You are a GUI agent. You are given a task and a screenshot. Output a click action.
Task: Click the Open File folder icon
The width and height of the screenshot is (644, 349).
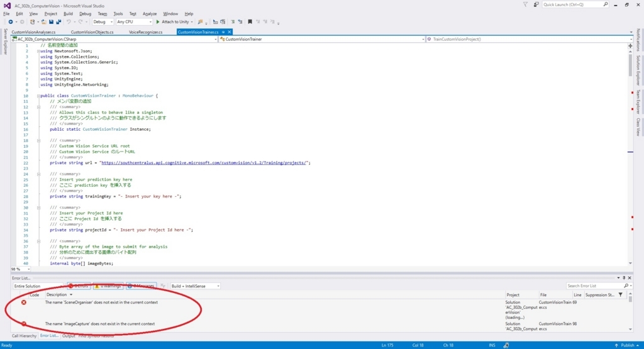43,22
